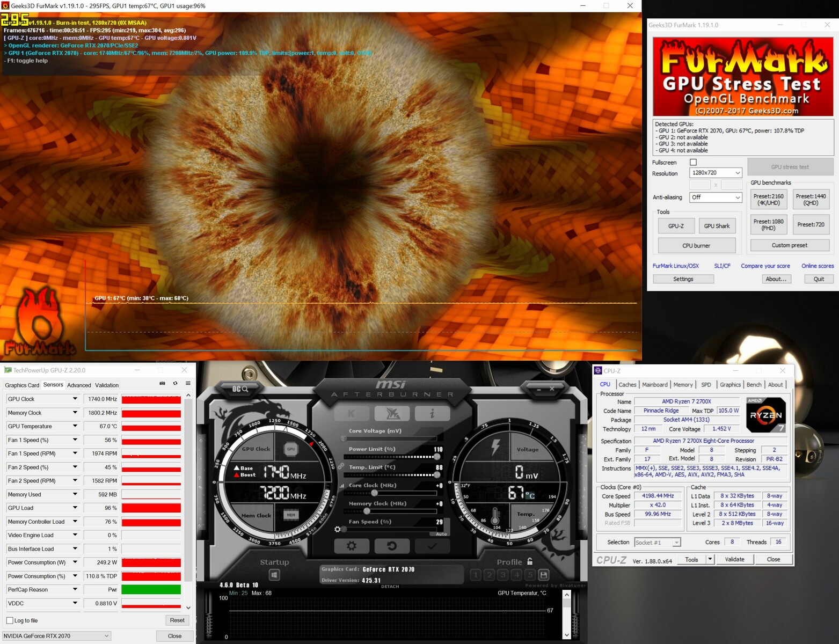Click the CPU-Z Validate button
Viewport: 839px width, 644px height.
click(734, 559)
